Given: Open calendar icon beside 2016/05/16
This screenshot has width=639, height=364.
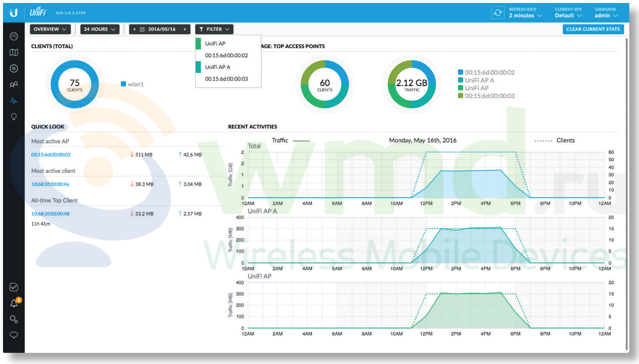Looking at the screenshot, I should click(142, 29).
